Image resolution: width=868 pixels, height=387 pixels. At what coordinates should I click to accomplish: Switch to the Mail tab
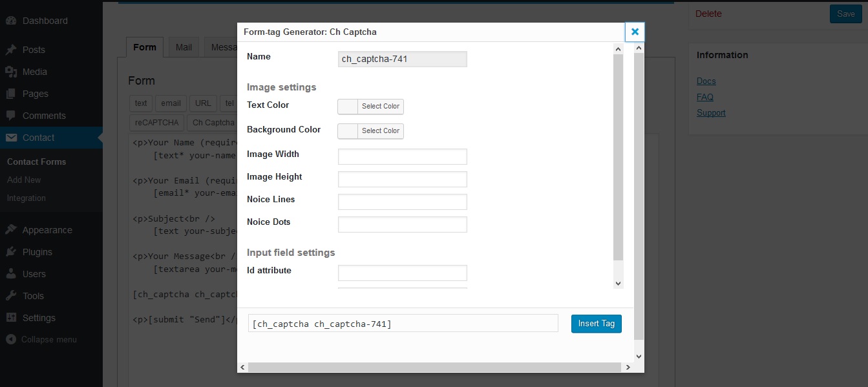184,47
